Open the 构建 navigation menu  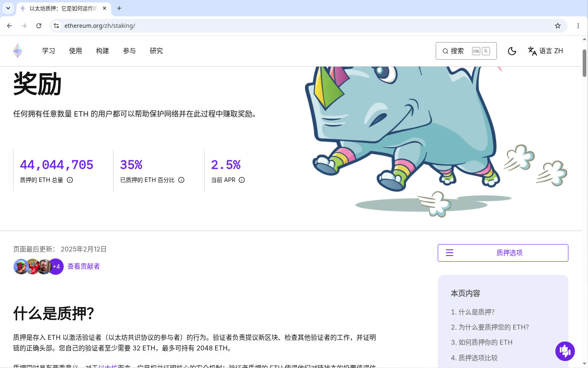coord(102,51)
